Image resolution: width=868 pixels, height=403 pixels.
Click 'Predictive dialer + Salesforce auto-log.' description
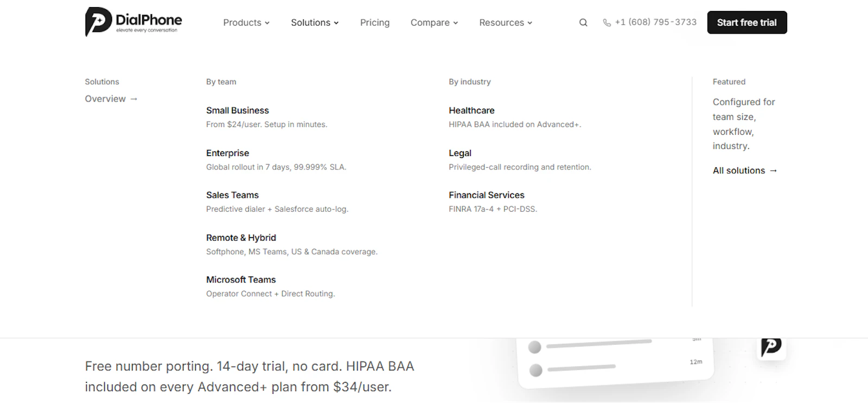point(277,209)
